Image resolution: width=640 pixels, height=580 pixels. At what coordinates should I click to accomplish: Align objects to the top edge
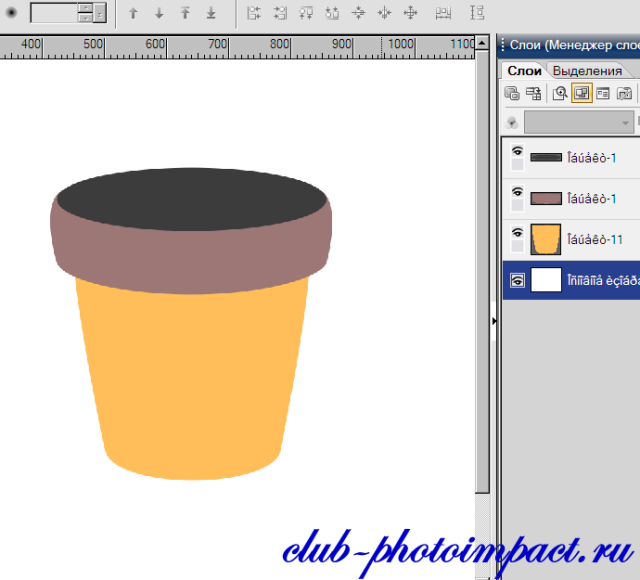[306, 13]
